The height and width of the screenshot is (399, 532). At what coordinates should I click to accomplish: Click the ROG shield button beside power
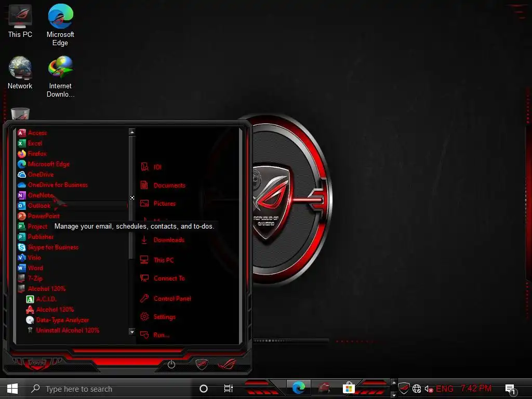point(202,364)
